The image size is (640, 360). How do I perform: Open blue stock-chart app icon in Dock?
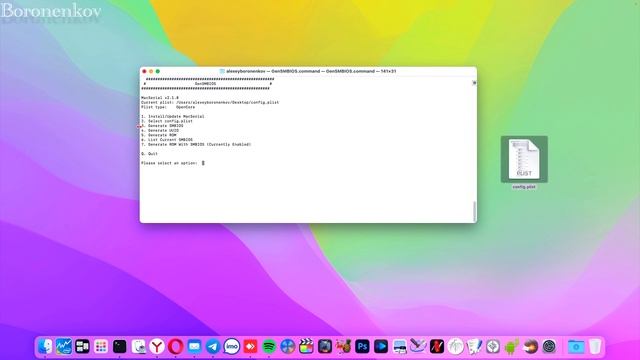tap(64, 347)
